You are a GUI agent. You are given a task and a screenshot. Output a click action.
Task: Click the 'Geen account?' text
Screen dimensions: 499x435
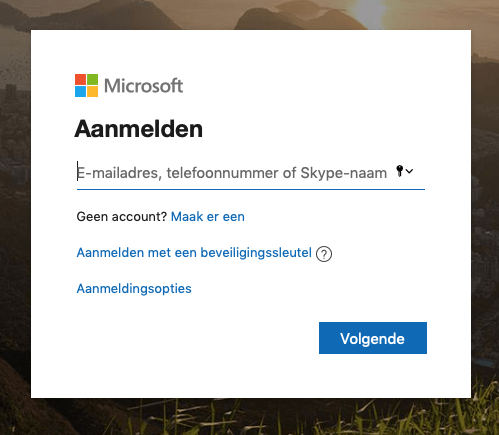(x=122, y=217)
